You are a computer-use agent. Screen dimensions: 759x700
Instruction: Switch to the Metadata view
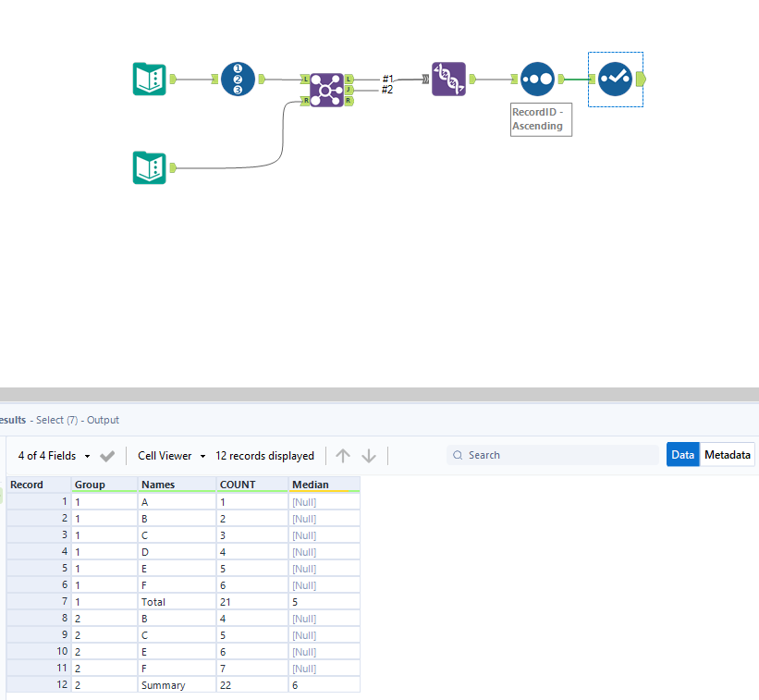click(727, 454)
